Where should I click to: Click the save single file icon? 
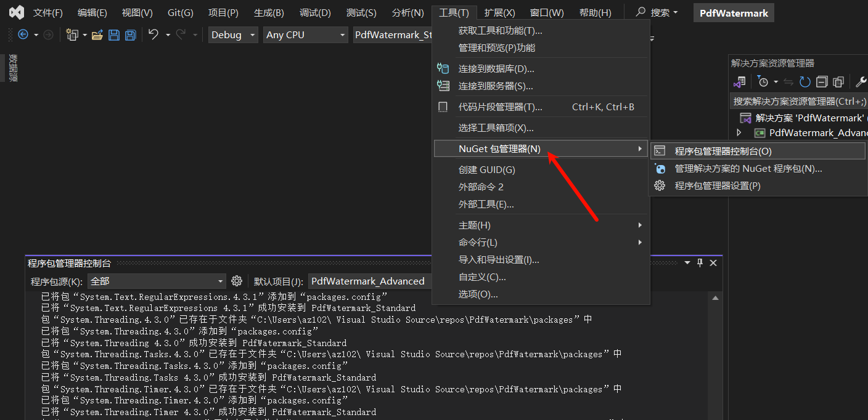click(x=114, y=35)
